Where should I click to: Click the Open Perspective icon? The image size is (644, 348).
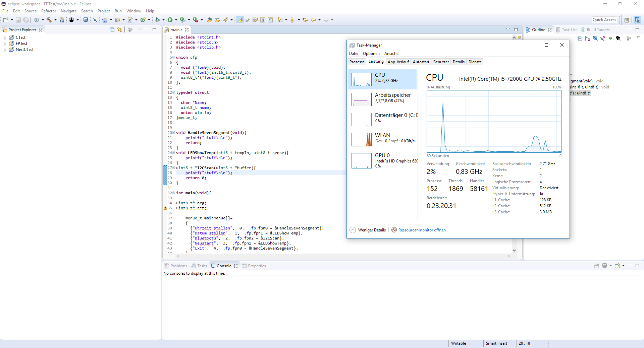click(x=627, y=20)
